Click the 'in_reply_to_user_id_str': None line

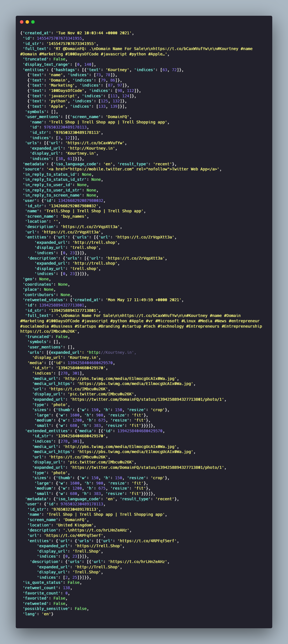click(60, 190)
